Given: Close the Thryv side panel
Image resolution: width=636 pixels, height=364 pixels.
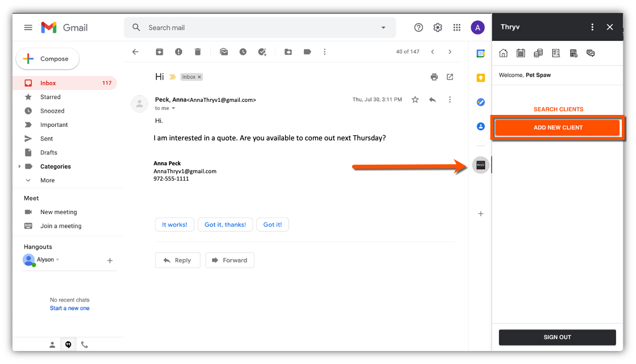Looking at the screenshot, I should [x=609, y=27].
